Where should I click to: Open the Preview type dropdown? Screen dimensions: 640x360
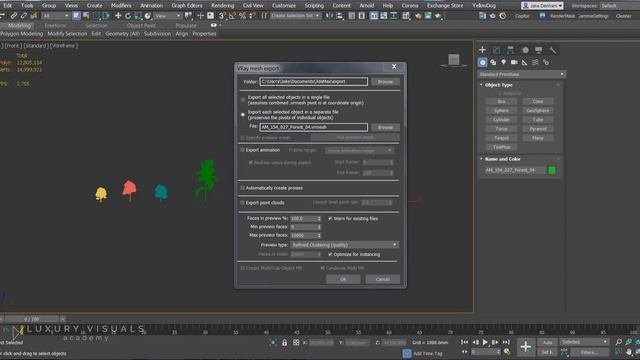[x=344, y=245]
